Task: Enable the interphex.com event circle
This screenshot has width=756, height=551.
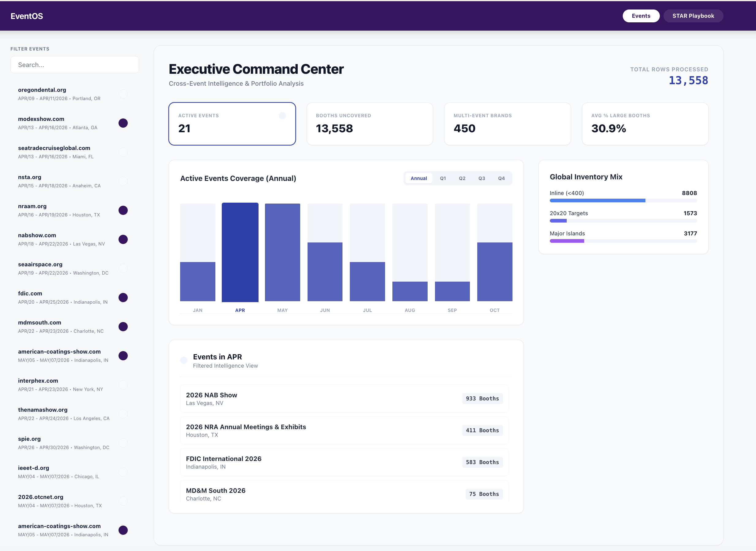Action: click(x=123, y=385)
